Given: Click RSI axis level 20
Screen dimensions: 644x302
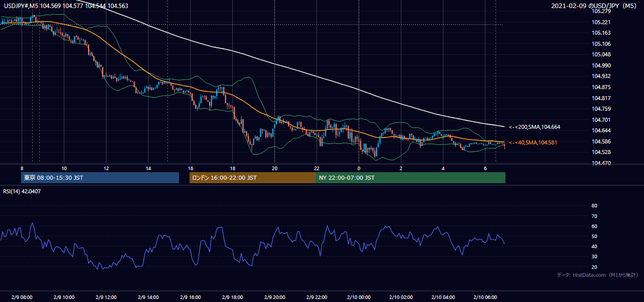Looking at the screenshot, I should click(594, 267).
